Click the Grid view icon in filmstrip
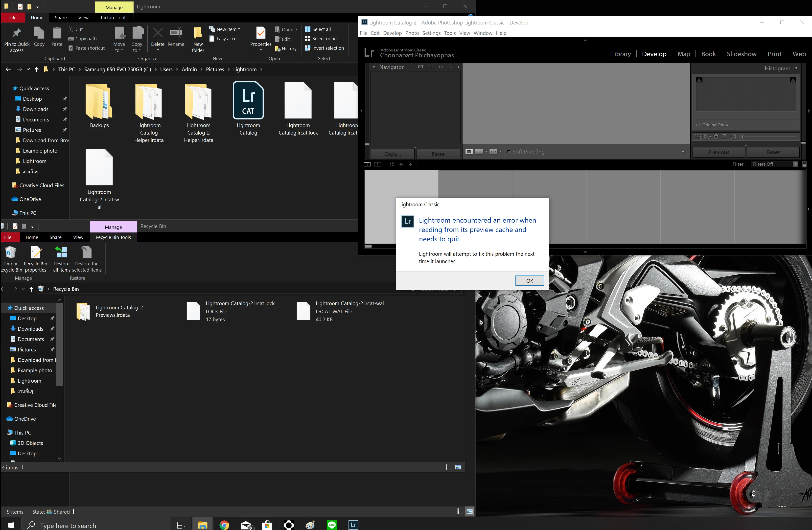 tap(391, 164)
